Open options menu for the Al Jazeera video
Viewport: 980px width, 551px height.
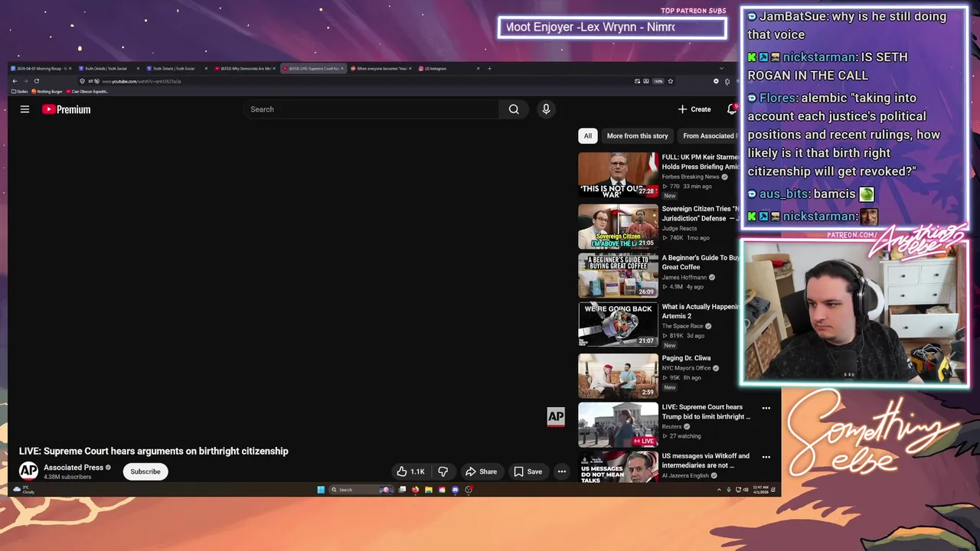[x=766, y=457]
